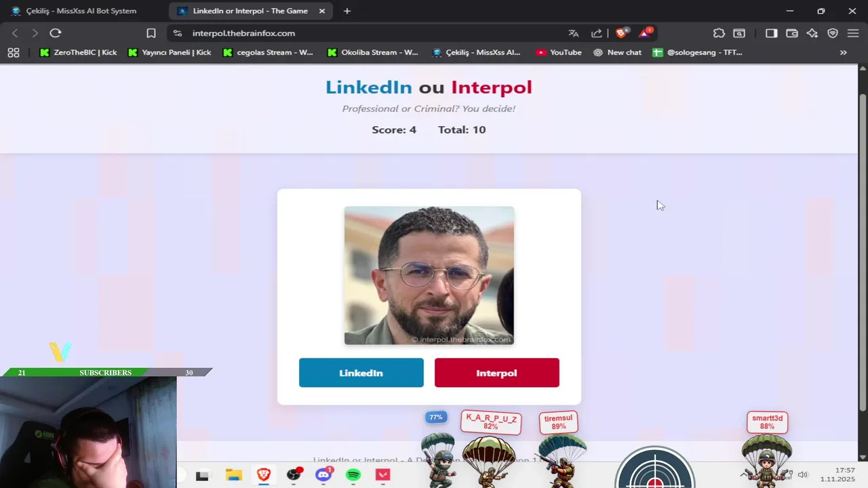Open the Brave VPN shield icon
This screenshot has width=868, height=488.
[x=833, y=33]
